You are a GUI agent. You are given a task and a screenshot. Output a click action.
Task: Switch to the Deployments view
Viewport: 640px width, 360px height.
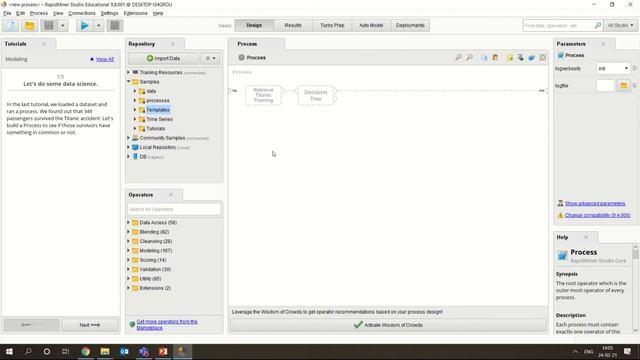point(410,25)
